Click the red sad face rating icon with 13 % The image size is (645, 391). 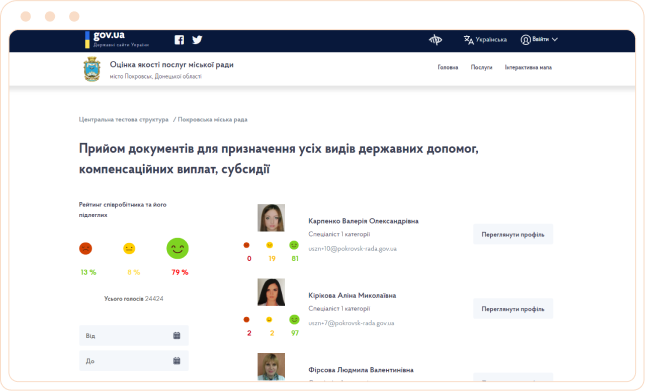86,248
